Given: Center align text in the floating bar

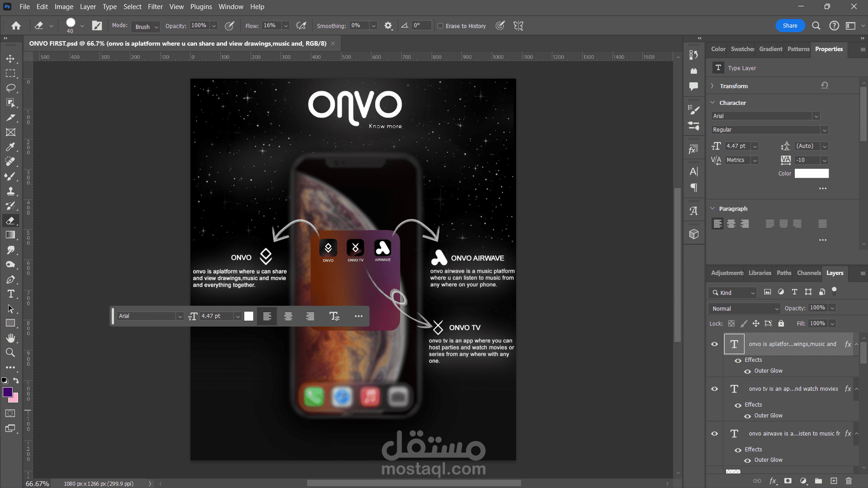Looking at the screenshot, I should tap(288, 317).
